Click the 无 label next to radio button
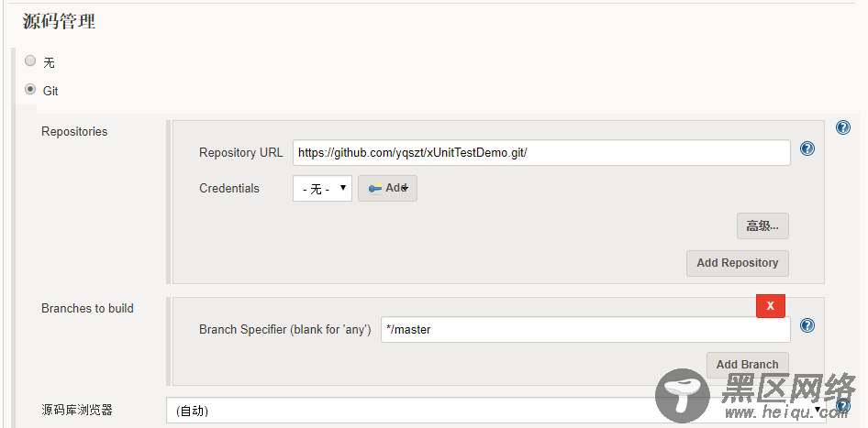868x428 pixels. coord(49,62)
